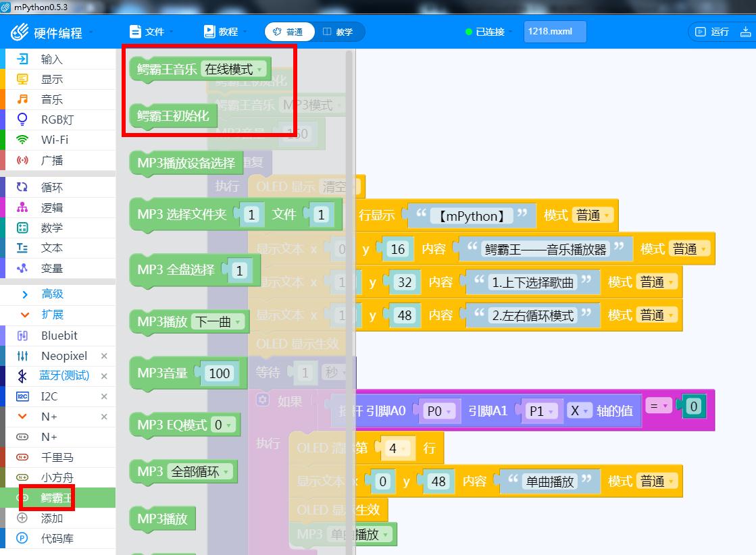Click the 单曲播放 text string field

pos(550,481)
